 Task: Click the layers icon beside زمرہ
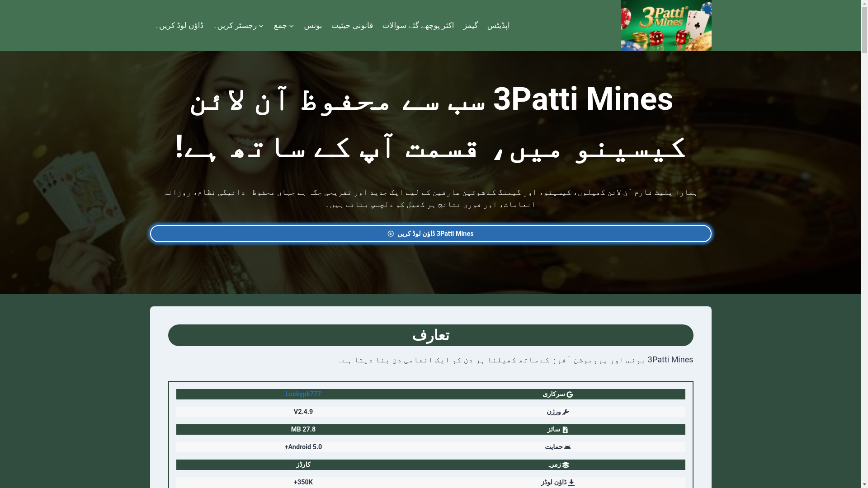click(566, 465)
